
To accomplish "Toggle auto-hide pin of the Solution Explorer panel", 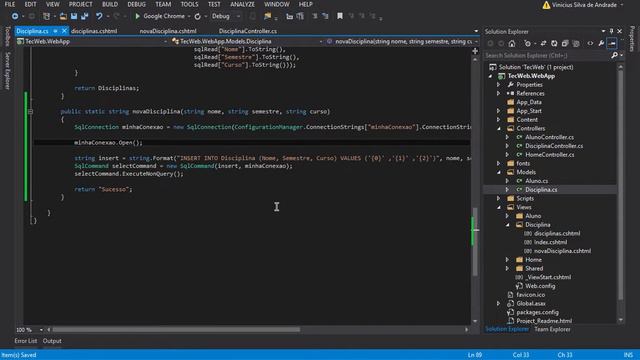I will pos(611,31).
